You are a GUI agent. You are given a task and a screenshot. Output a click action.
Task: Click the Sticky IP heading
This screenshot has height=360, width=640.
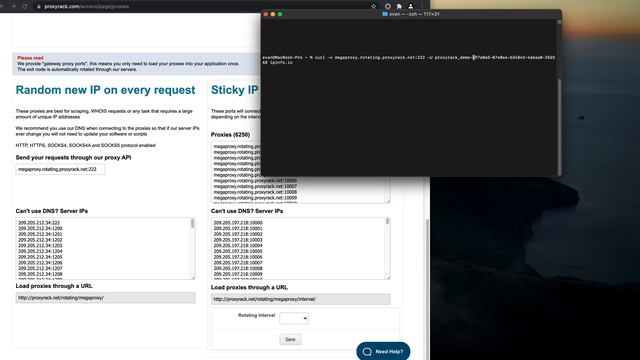pos(235,90)
